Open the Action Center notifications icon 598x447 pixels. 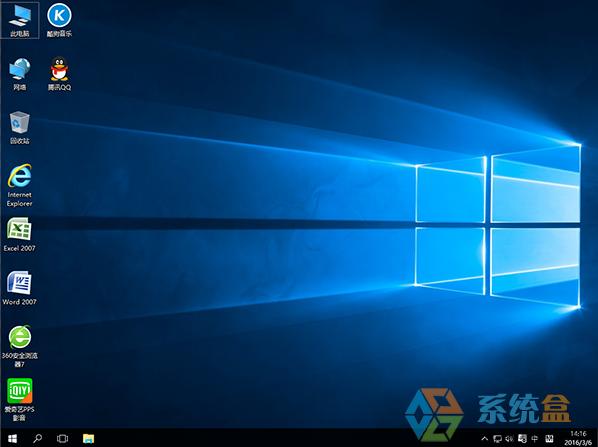click(x=522, y=439)
